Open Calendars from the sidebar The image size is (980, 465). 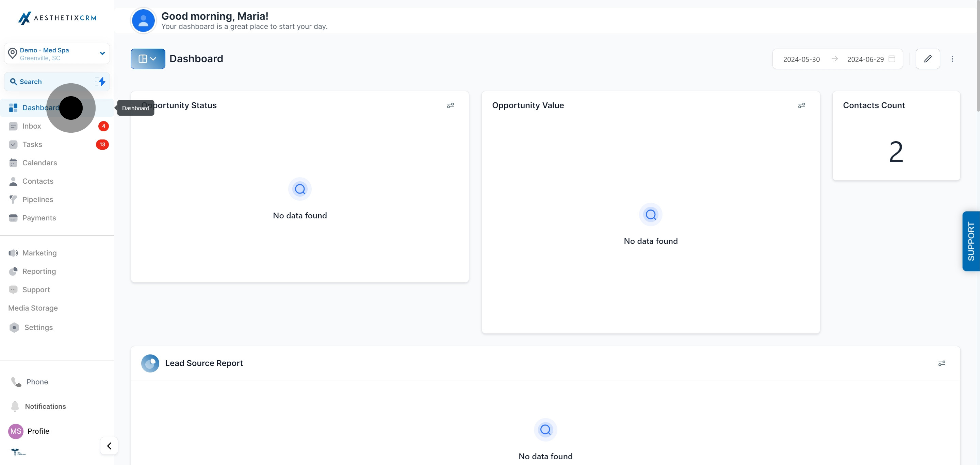[x=39, y=163]
